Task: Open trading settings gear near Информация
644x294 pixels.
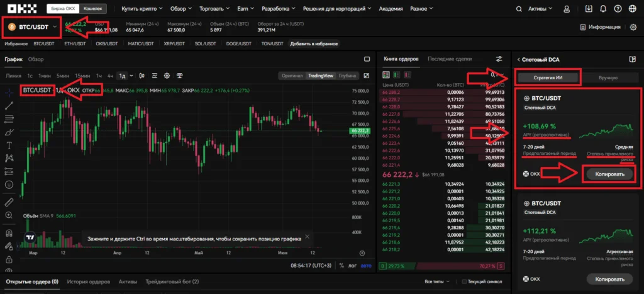Action: pyautogui.click(x=633, y=27)
